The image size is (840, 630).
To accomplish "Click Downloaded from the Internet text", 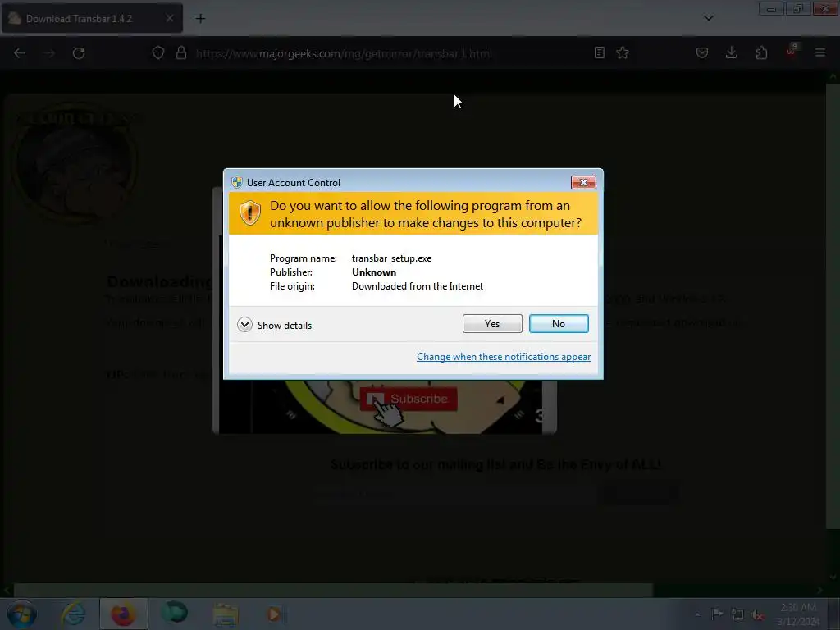I will click(x=418, y=286).
